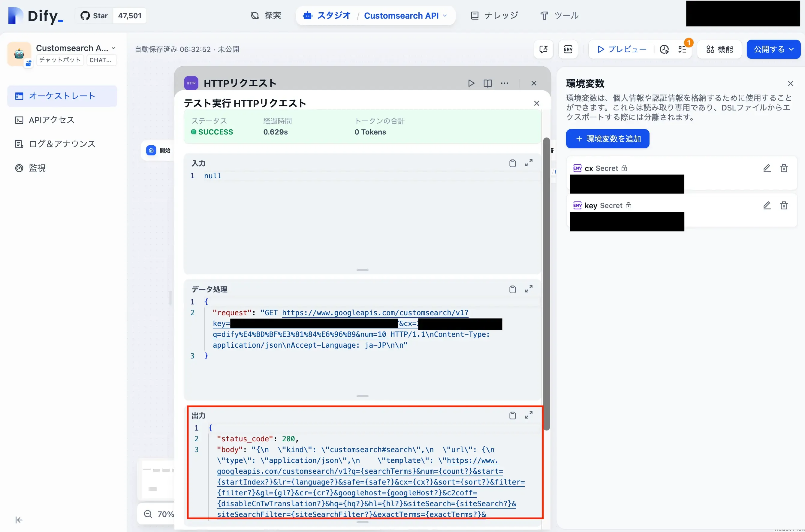Image resolution: width=805 pixels, height=532 pixels.
Task: Click the 入力 section resize handle
Action: coord(362,270)
